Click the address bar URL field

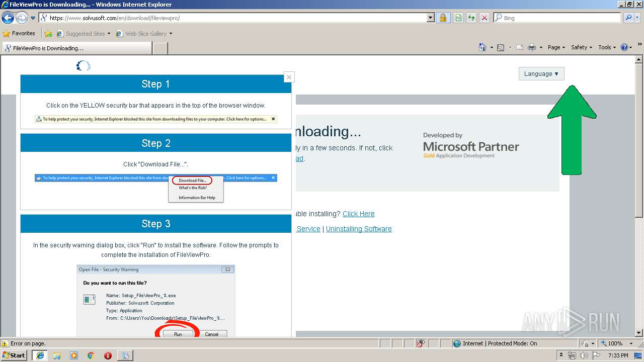tap(232, 18)
